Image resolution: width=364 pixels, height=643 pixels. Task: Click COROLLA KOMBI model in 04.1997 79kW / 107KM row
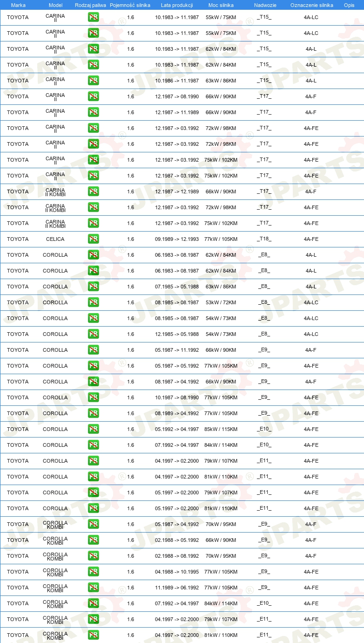tap(55, 619)
